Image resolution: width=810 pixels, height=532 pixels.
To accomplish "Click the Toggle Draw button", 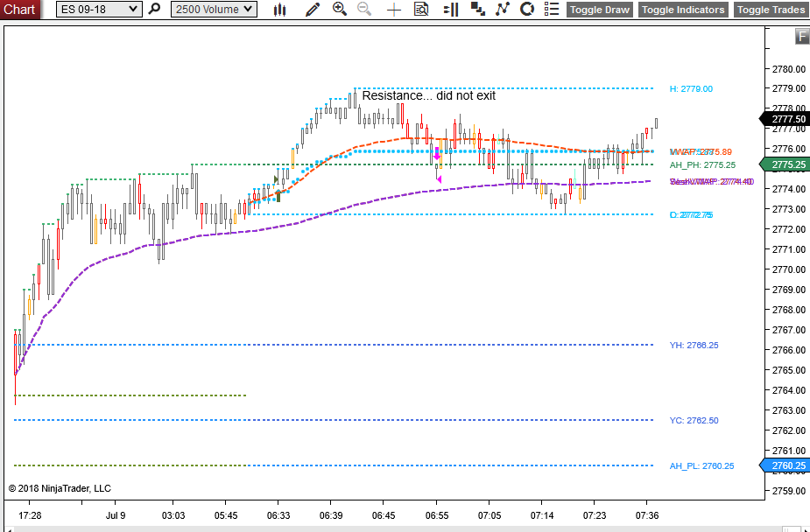I will pyautogui.click(x=600, y=10).
